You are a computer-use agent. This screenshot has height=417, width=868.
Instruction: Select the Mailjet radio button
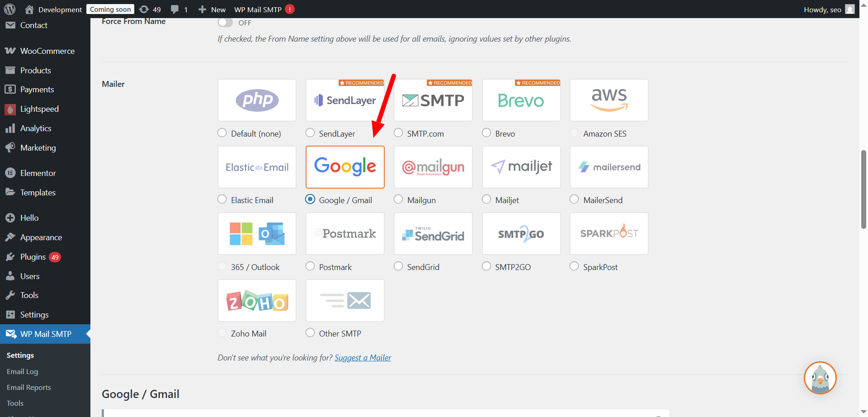click(486, 199)
